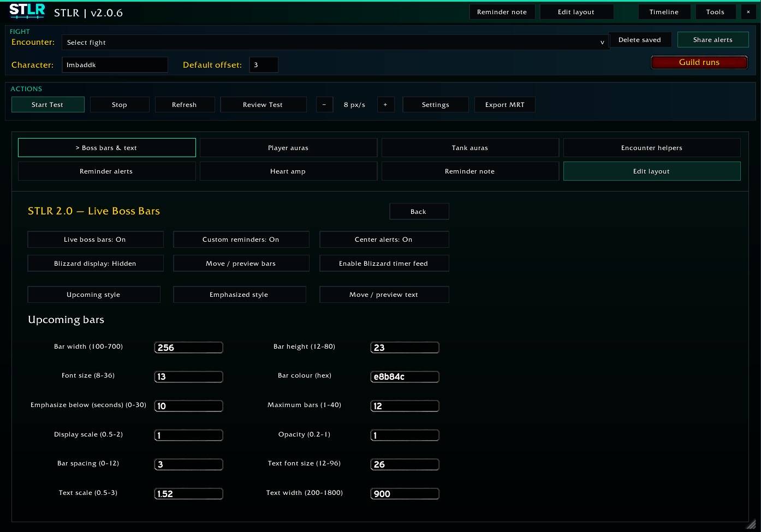Toggle Live boss bars On
Image resolution: width=761 pixels, height=532 pixels.
click(95, 240)
